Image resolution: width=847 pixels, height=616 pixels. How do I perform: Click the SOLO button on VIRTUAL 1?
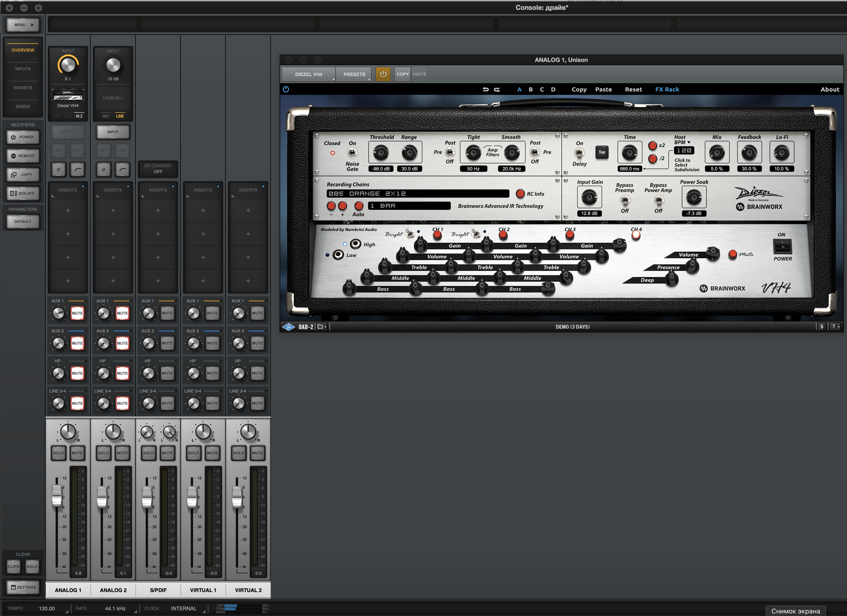[x=194, y=453]
